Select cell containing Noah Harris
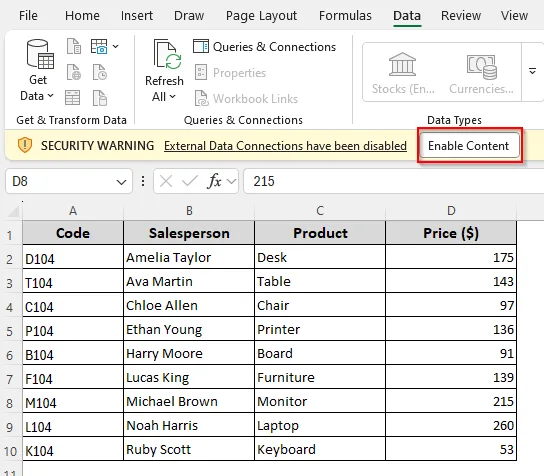 tap(189, 425)
